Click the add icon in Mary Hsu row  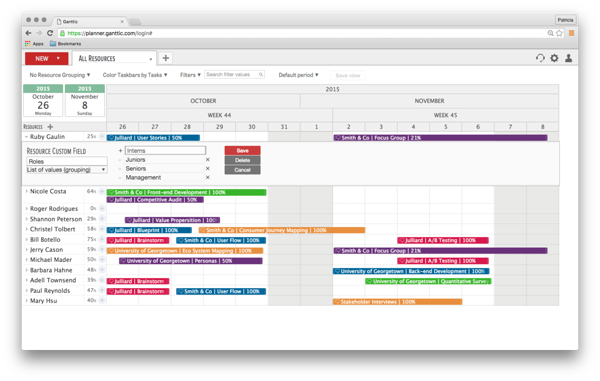102,301
